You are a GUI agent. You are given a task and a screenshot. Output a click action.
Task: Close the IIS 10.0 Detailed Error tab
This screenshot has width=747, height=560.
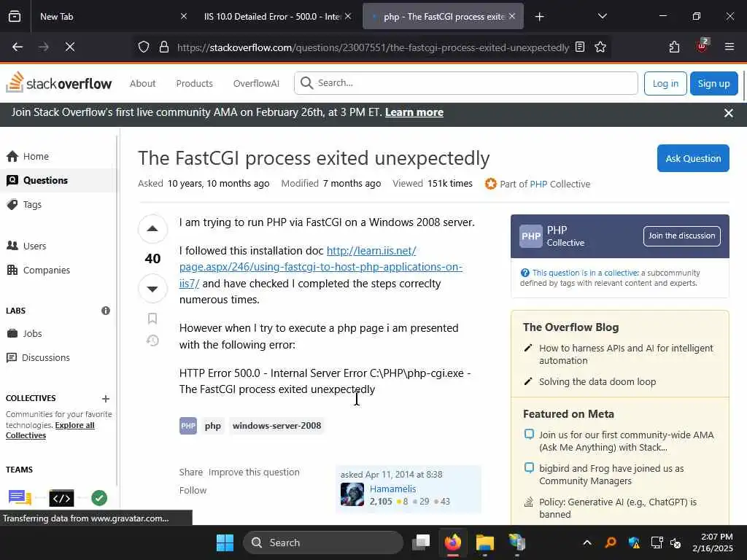click(x=348, y=16)
